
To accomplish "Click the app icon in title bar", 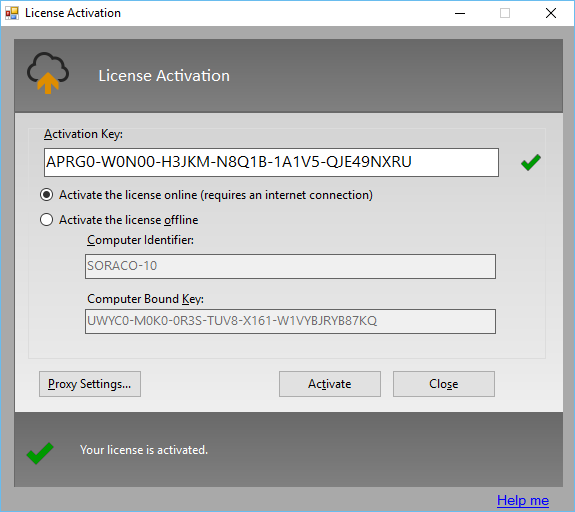I will (x=12, y=13).
